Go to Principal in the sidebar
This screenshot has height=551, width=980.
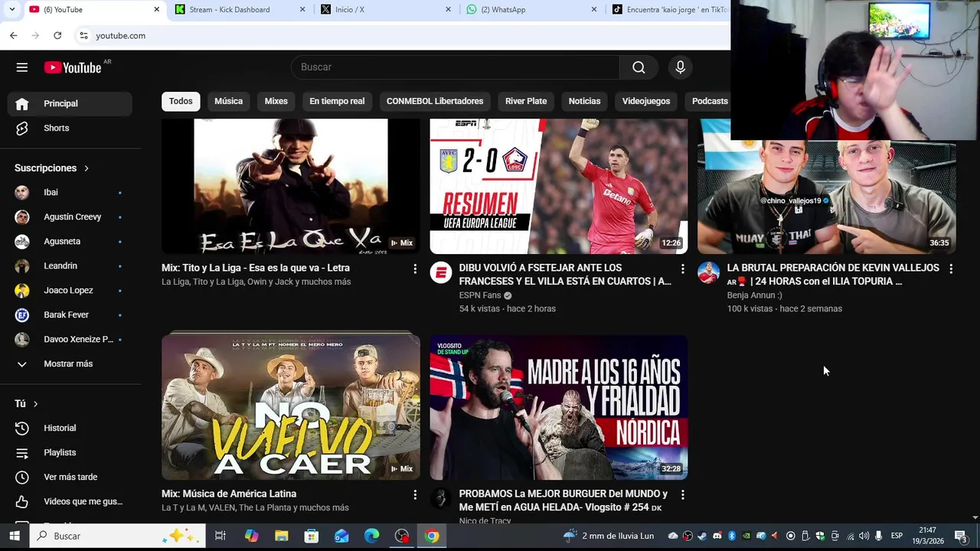pyautogui.click(x=70, y=103)
